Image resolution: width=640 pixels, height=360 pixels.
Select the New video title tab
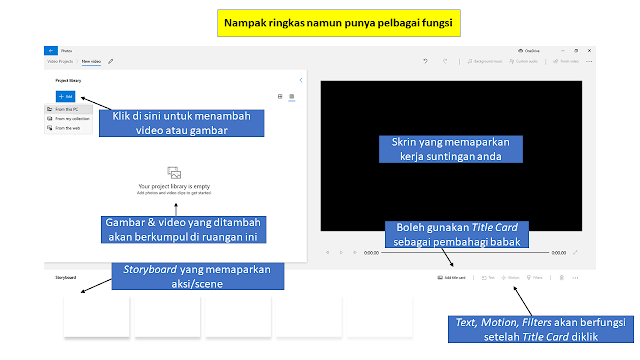click(x=91, y=61)
